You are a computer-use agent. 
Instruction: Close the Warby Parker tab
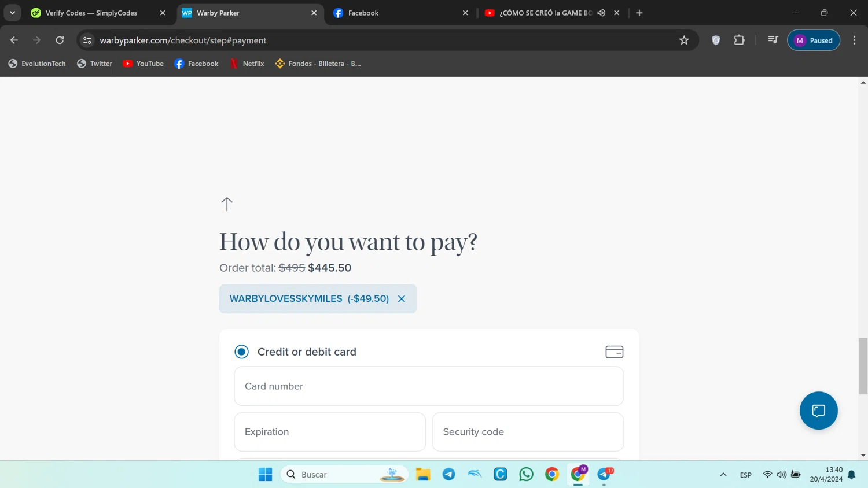coord(314,13)
